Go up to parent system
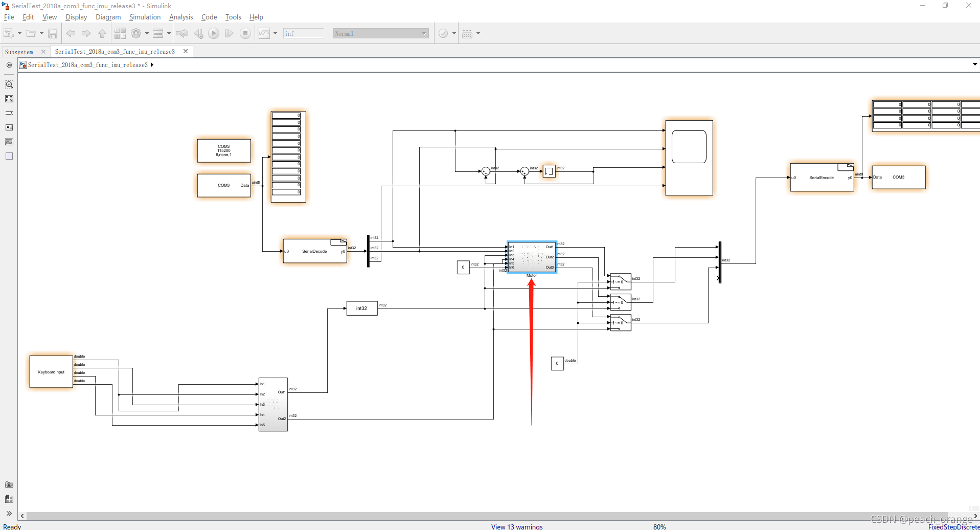Screen dimensions: 980x530 coord(102,33)
